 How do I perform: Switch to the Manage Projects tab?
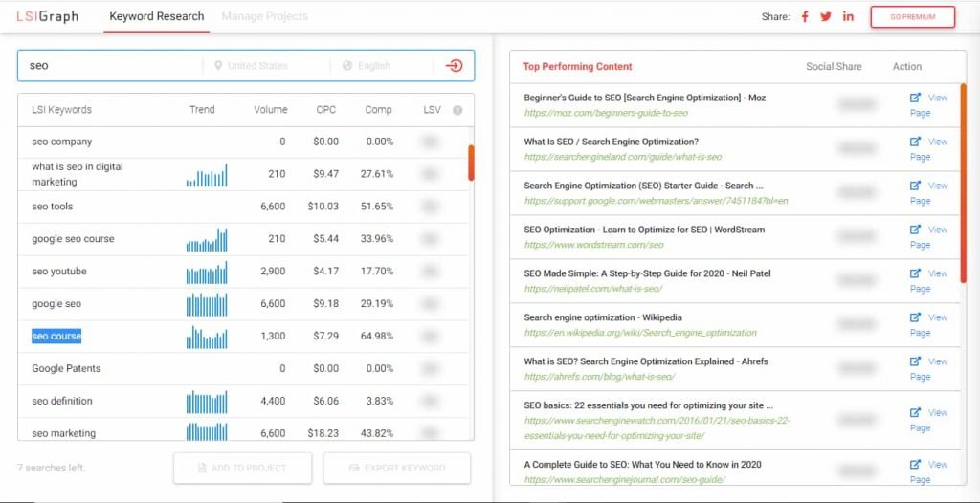tap(264, 16)
